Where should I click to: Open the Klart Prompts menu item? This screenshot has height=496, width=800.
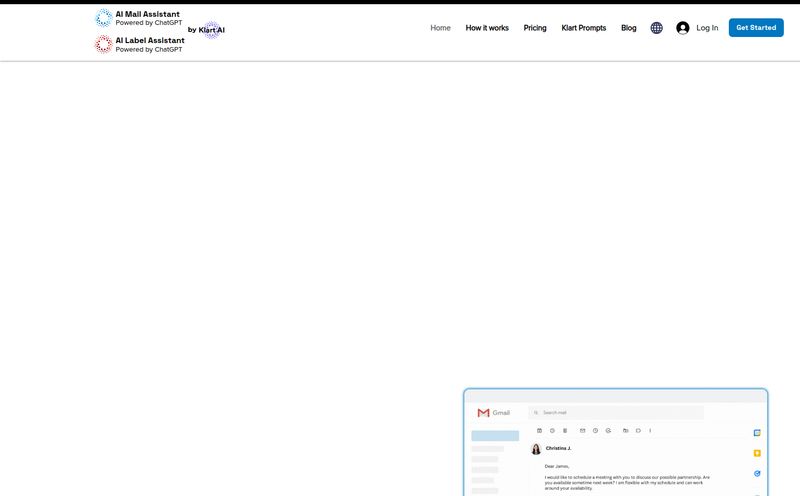(x=584, y=28)
